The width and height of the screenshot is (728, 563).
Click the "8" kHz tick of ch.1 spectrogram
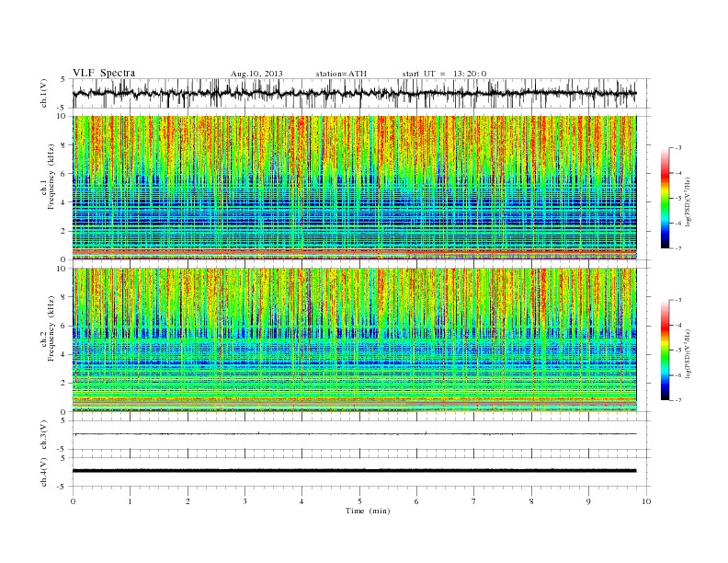tap(64, 145)
